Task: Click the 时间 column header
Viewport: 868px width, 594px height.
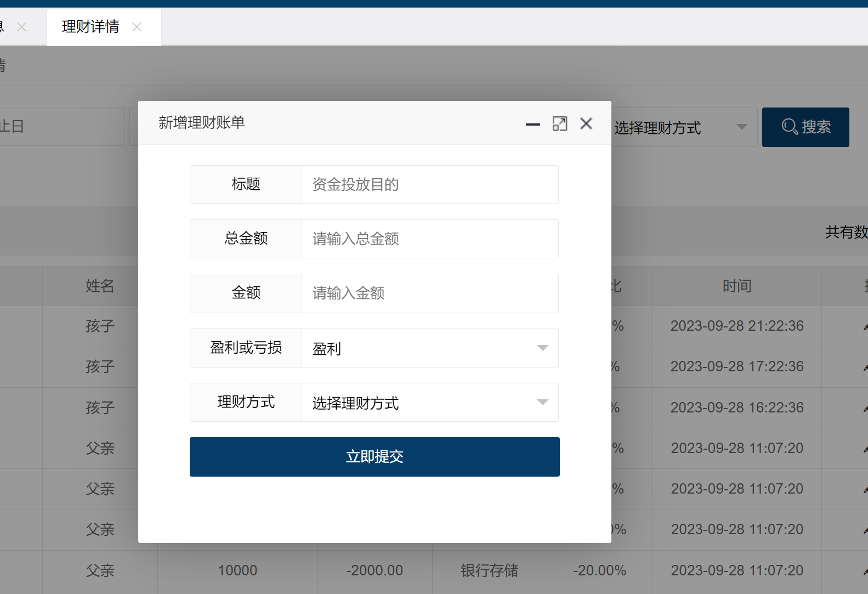Action: point(736,286)
